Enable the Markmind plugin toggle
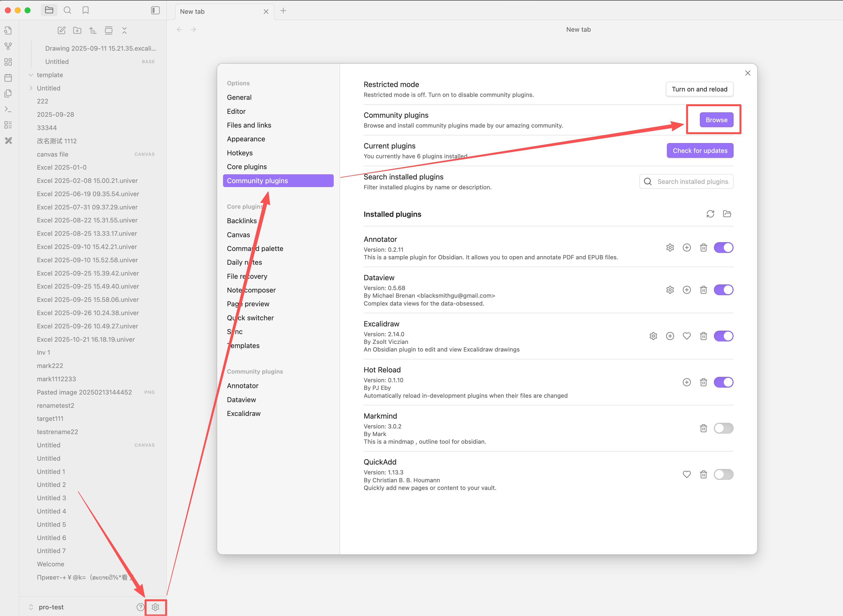The image size is (843, 616). click(723, 428)
